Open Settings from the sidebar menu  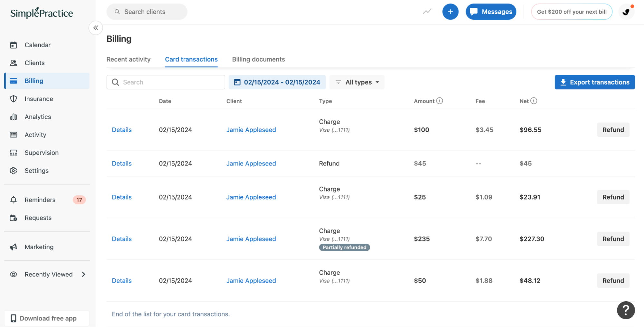[47, 171]
